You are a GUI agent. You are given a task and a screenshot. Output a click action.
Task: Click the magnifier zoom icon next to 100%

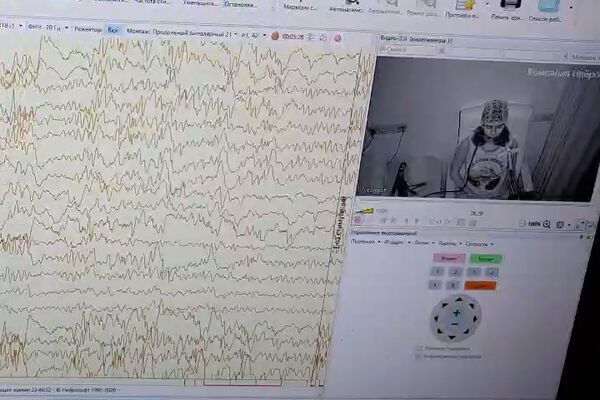(x=546, y=224)
